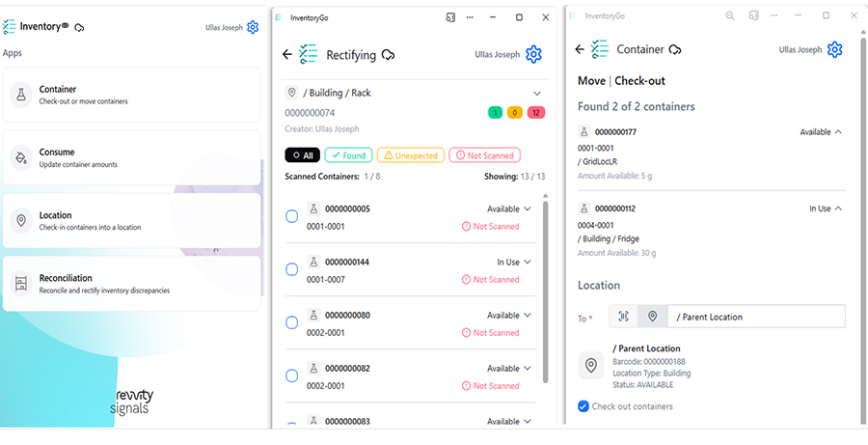Uncheck the Check out containers checkbox
This screenshot has width=868, height=445.
pyautogui.click(x=583, y=406)
